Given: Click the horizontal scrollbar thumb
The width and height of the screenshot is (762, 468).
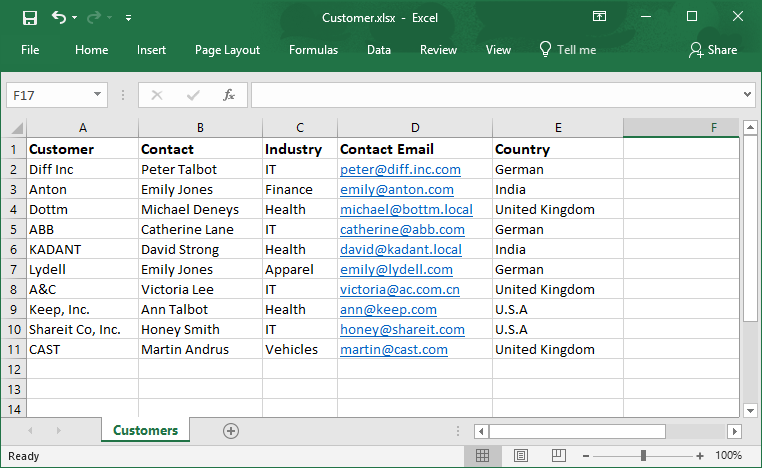Looking at the screenshot, I should click(577, 431).
